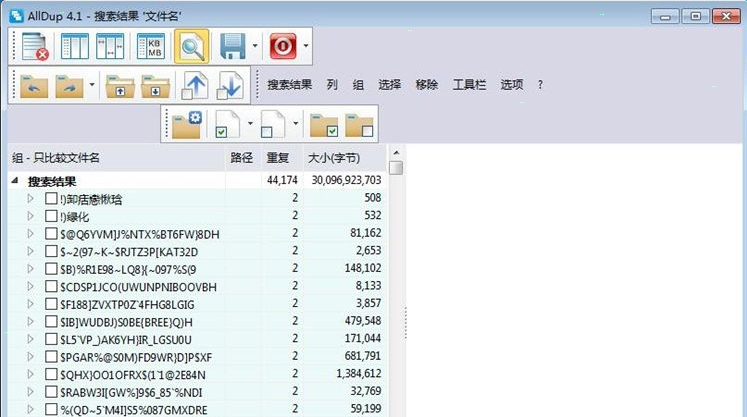Click the vertical scrollbar of results list
Viewport: 747px width, 417px height.
tap(396, 290)
